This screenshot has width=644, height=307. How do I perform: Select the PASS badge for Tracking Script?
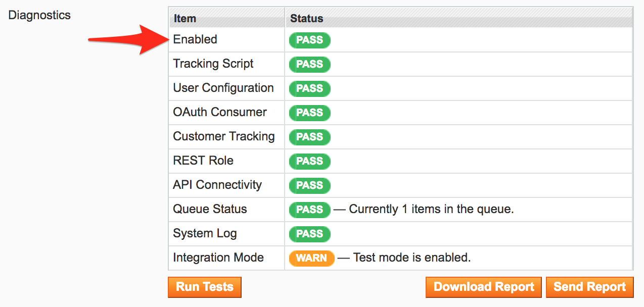coord(310,64)
